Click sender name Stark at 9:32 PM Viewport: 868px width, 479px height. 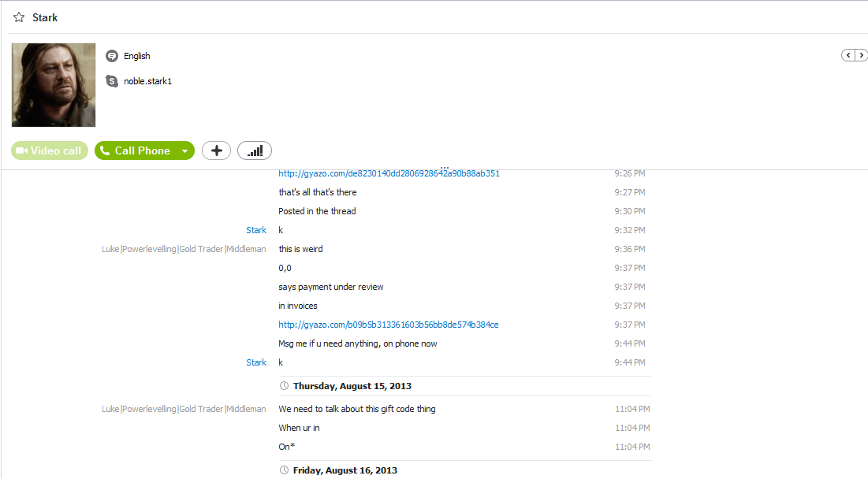click(256, 230)
